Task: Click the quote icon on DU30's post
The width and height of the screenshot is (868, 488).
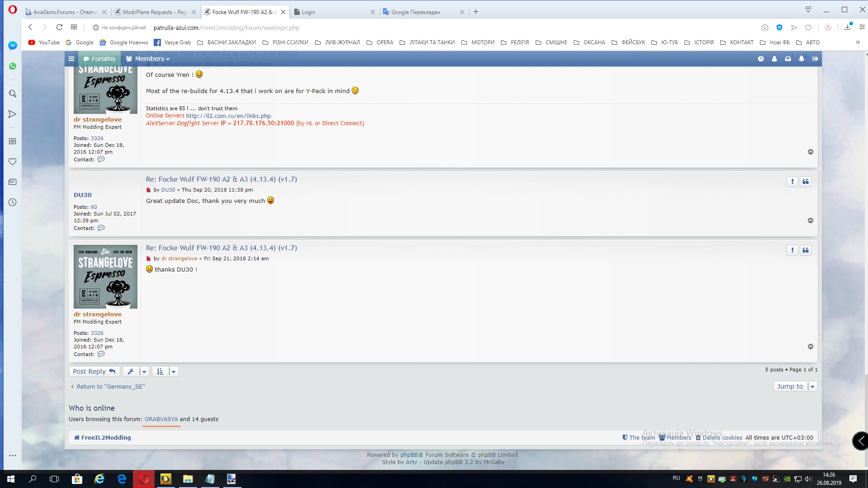Action: (x=806, y=182)
